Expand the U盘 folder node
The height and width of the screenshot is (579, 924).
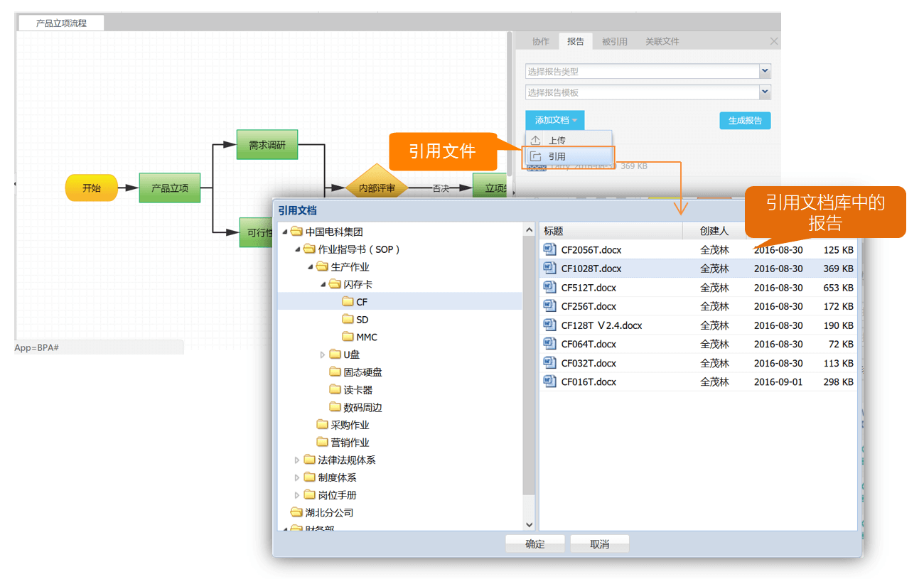(x=322, y=355)
